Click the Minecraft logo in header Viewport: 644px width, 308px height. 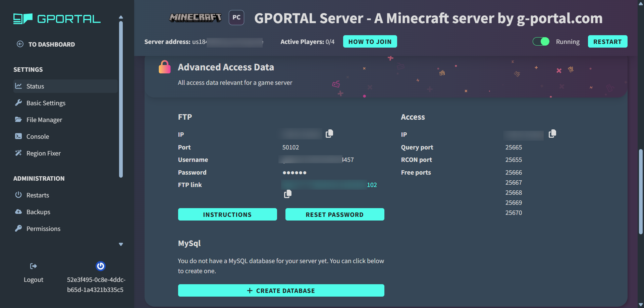(195, 17)
